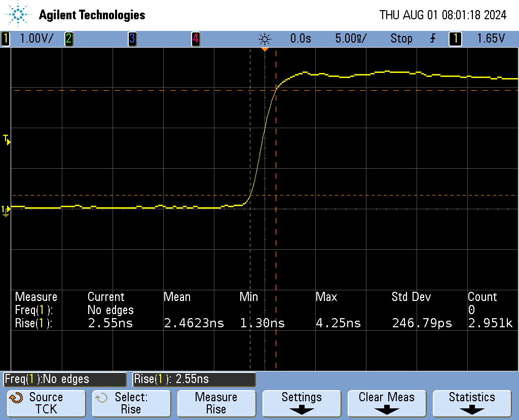Click the rising edge trigger slope icon
Image resolution: width=519 pixels, height=420 pixels.
click(432, 39)
